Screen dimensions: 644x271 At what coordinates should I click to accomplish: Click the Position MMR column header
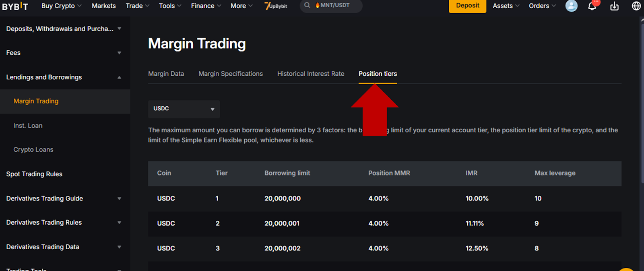point(389,173)
